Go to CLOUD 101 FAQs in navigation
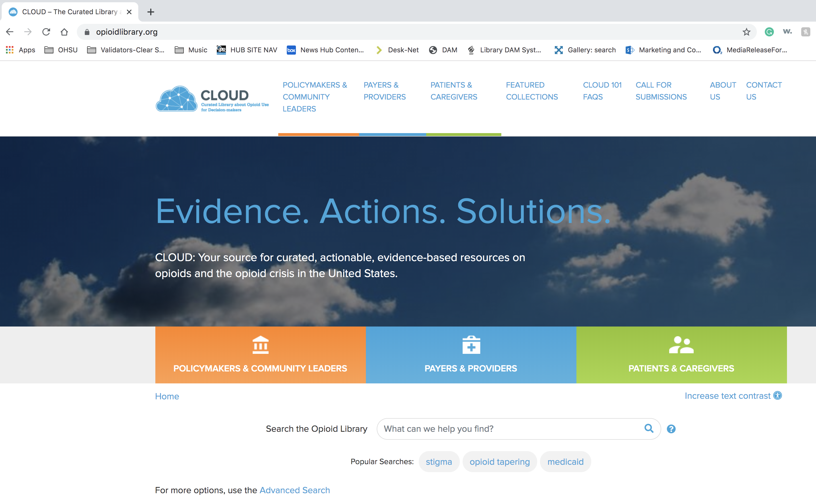816x504 pixels. (x=602, y=91)
